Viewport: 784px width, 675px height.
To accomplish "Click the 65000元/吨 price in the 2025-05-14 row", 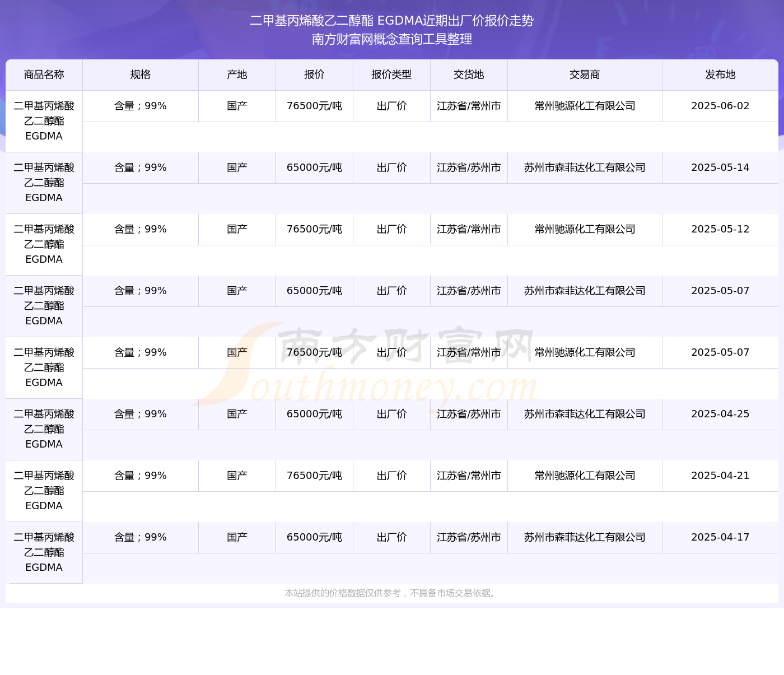I will 315,167.
